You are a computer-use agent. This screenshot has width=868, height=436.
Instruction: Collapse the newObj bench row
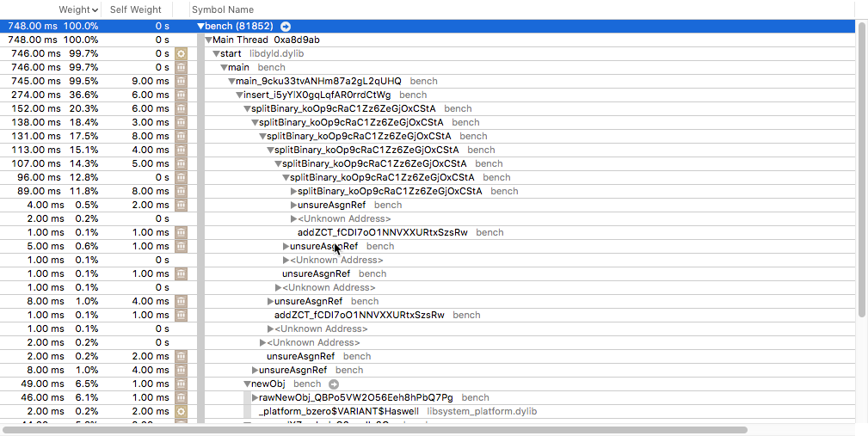click(x=247, y=384)
